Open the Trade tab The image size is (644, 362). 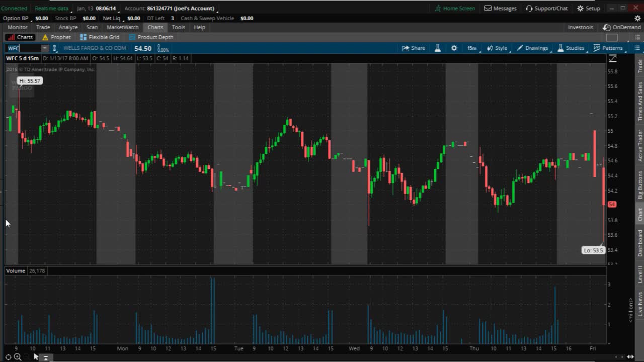point(43,27)
